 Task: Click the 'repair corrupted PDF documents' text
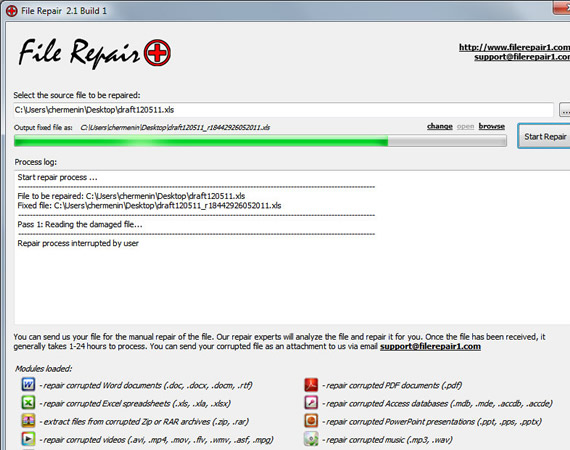click(x=392, y=385)
